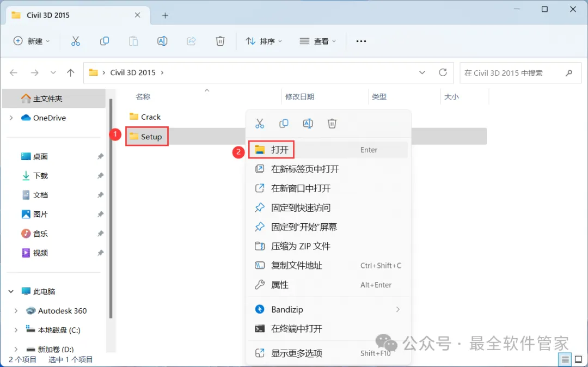The width and height of the screenshot is (588, 367).
Task: Go back with the left arrow
Action: click(14, 73)
